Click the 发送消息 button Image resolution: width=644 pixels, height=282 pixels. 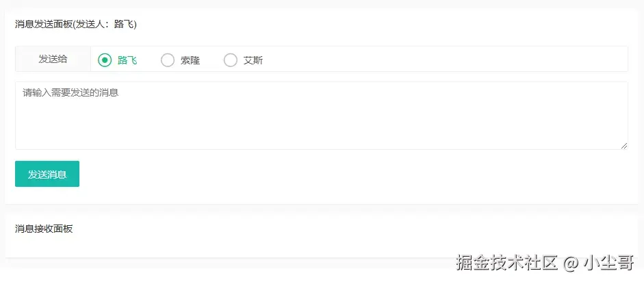click(x=47, y=174)
